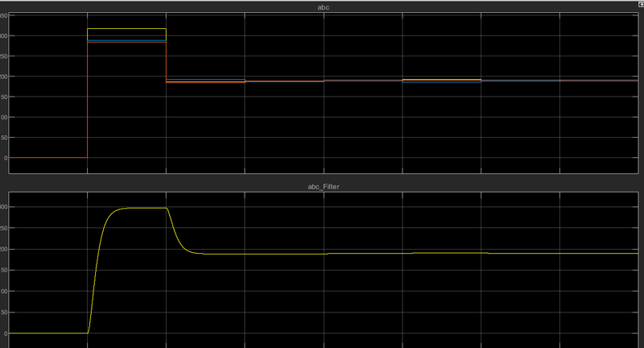Image resolution: width=644 pixels, height=348 pixels.
Task: Click the 100 y-axis label in abc_Filter plot
Action: point(4,291)
